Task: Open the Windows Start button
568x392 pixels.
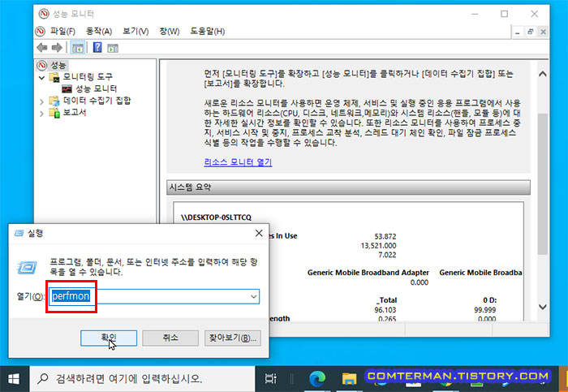Action: [x=14, y=379]
